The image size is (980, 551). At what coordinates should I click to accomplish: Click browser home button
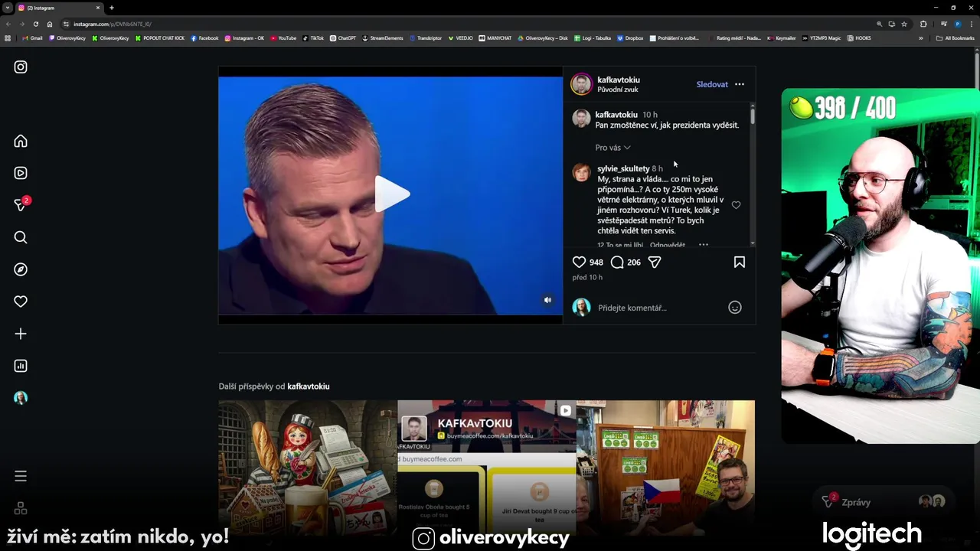click(50, 24)
